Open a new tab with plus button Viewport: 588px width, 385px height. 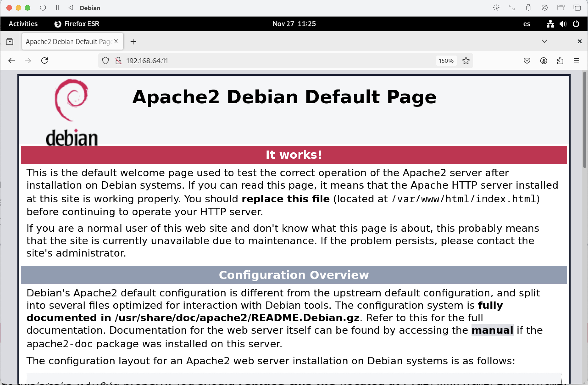[x=133, y=42]
